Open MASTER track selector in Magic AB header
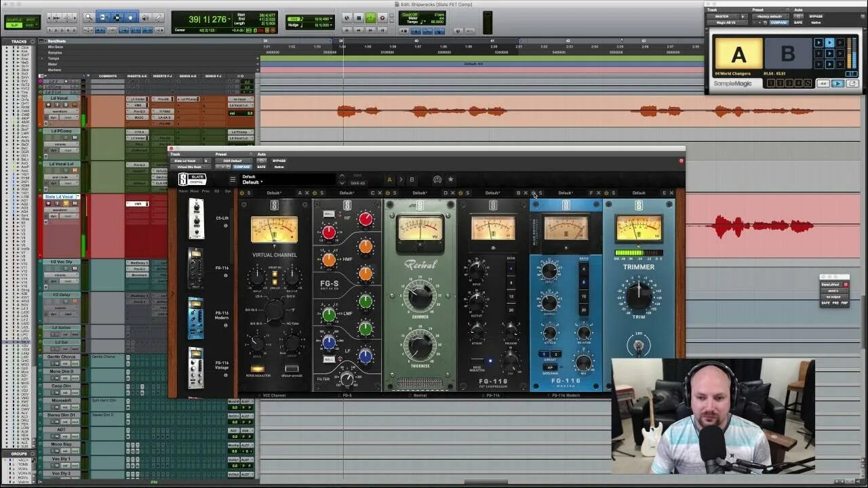The height and width of the screenshot is (488, 868). pyautogui.click(x=722, y=16)
